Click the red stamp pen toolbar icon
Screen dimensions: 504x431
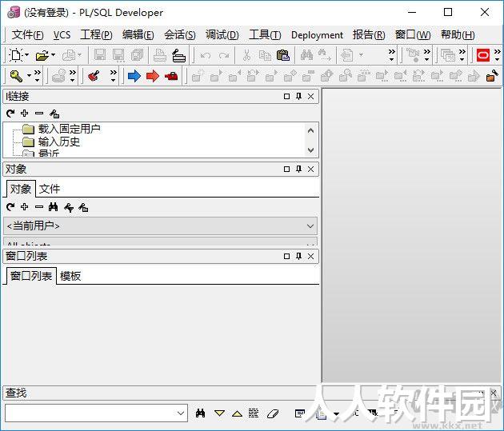point(94,76)
